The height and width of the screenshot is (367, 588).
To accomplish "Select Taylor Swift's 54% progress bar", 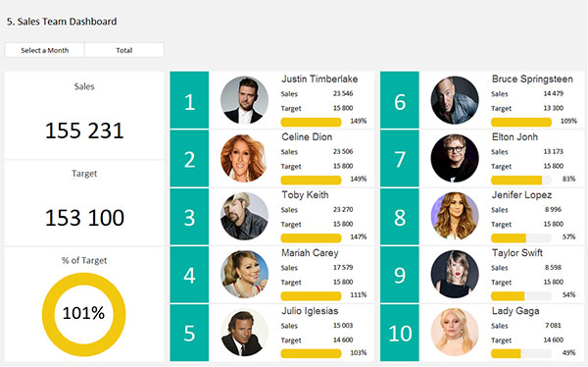I will pyautogui.click(x=521, y=296).
